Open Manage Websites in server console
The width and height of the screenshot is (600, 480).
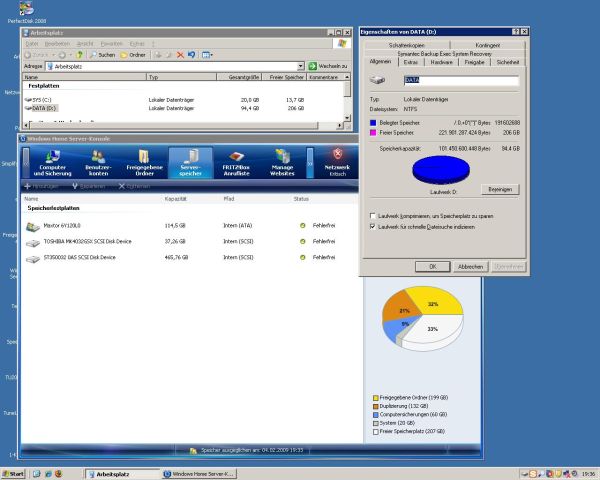pos(282,163)
